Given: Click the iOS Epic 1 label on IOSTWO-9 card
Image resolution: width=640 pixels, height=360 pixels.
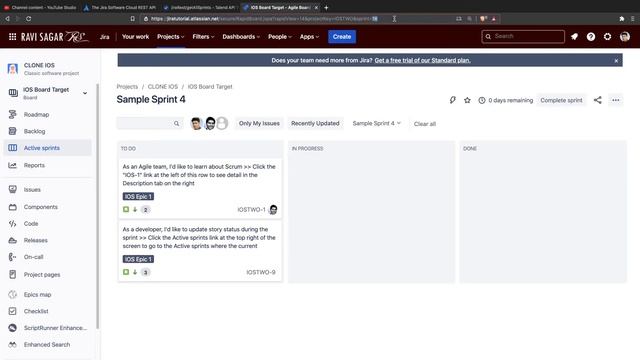Looking at the screenshot, I should pos(138,259).
